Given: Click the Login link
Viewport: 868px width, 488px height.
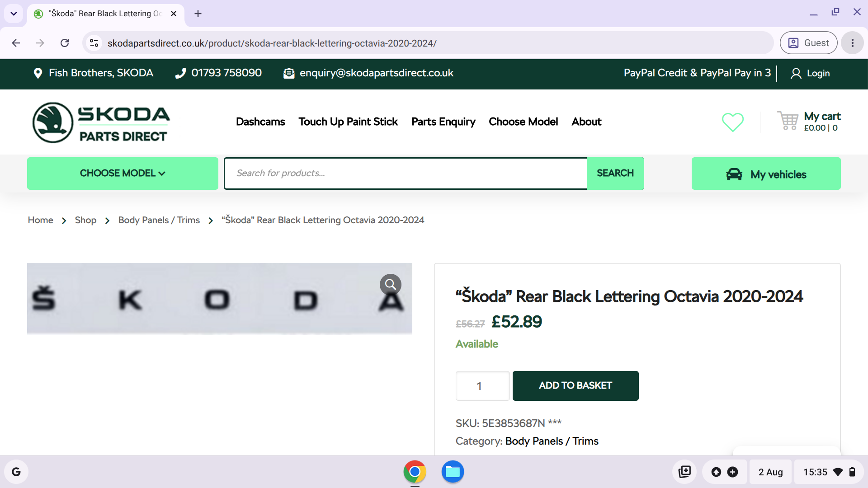Looking at the screenshot, I should (818, 73).
